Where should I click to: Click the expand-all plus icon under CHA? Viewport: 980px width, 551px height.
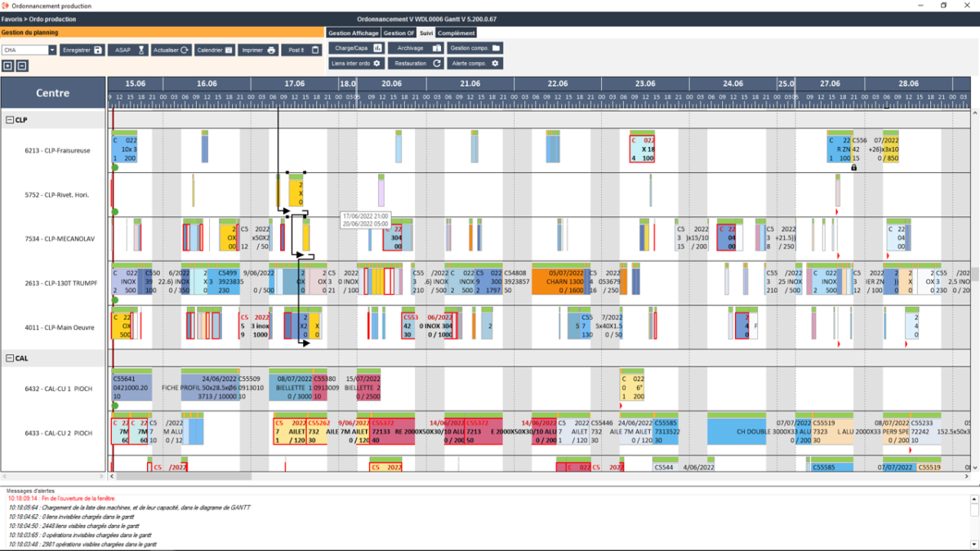click(8, 64)
